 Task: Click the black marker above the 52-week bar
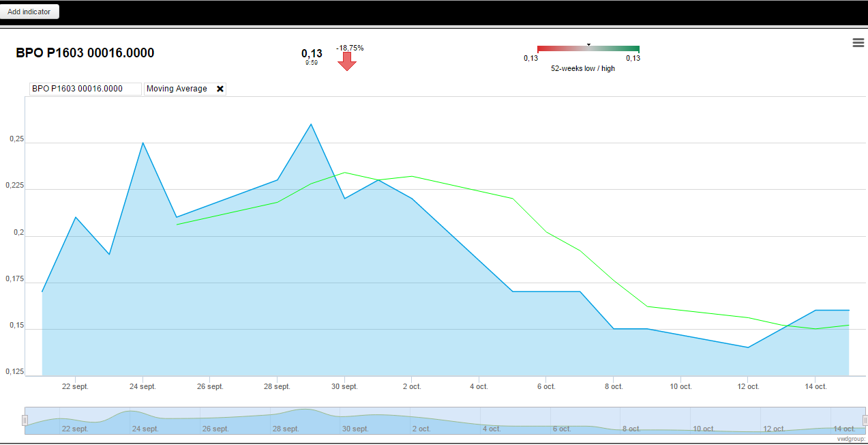click(588, 44)
